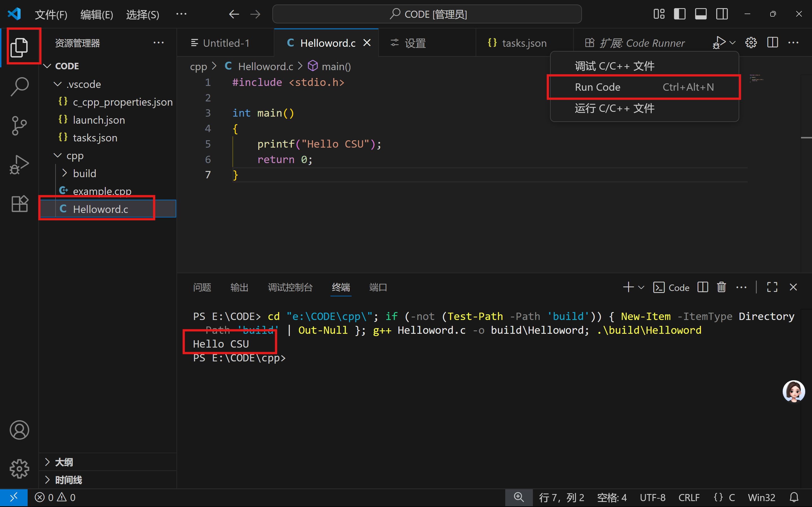The image size is (812, 507).
Task: Click UTF-8 encoding in the status bar
Action: point(653,497)
